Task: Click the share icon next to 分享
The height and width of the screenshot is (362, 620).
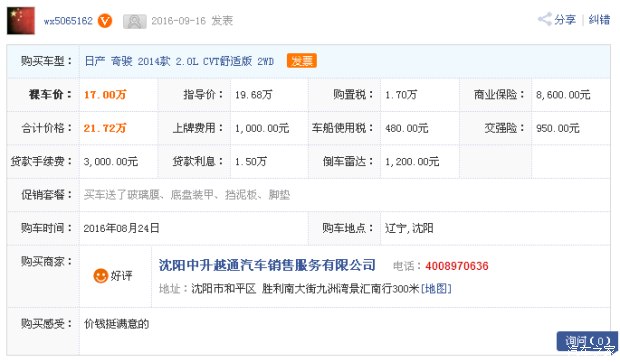Action: (544, 19)
